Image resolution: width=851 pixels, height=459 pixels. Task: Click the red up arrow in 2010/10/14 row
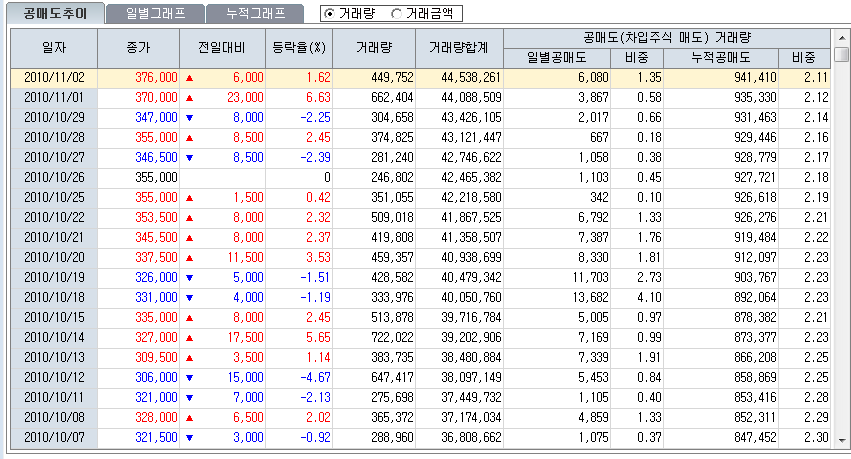[189, 337]
